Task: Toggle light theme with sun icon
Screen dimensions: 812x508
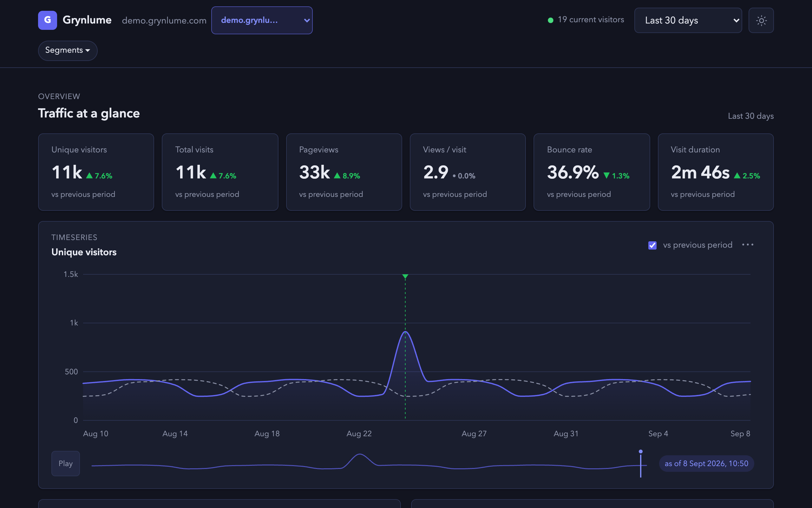Action: click(x=761, y=21)
